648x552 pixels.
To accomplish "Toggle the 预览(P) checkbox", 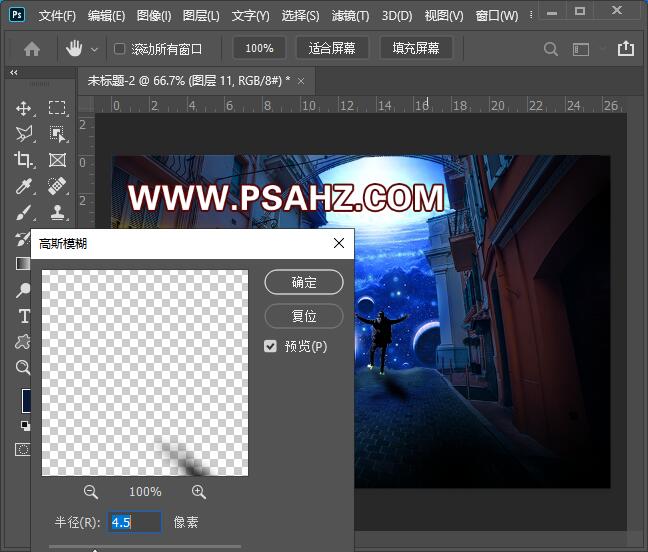I will coord(270,346).
